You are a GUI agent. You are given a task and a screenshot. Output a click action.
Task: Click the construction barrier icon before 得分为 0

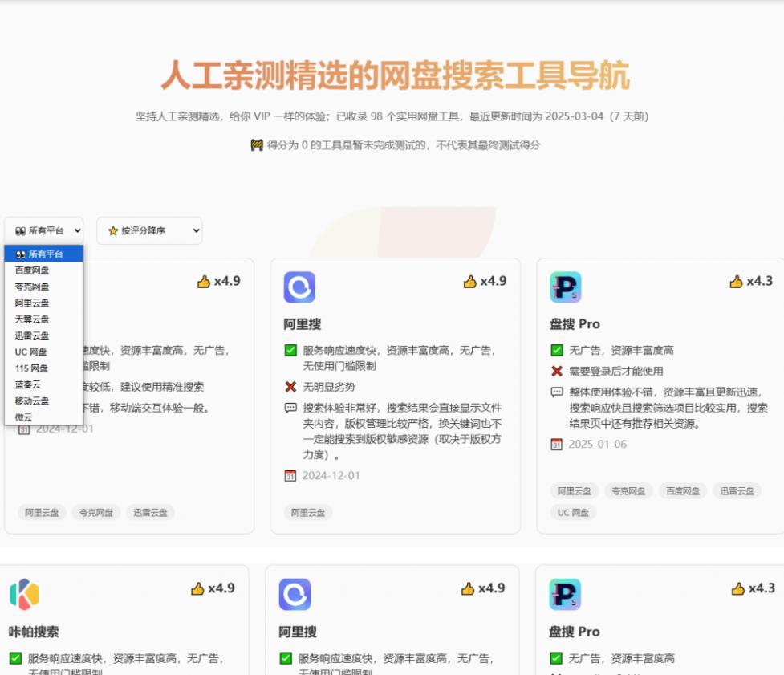[x=257, y=145]
